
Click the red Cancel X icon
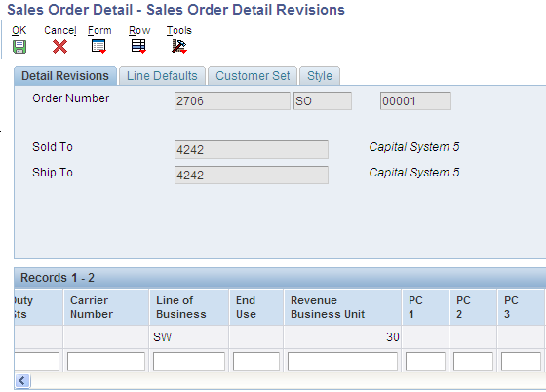[59, 46]
